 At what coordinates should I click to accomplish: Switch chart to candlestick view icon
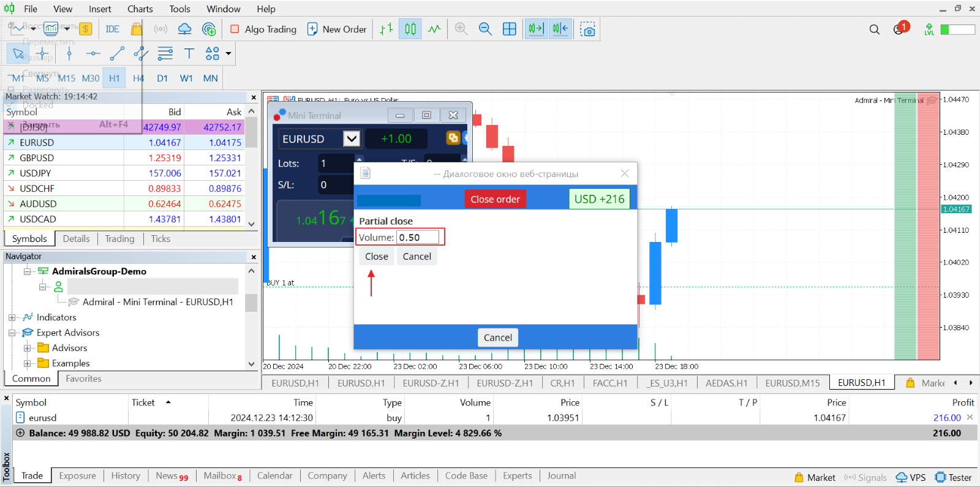point(410,29)
